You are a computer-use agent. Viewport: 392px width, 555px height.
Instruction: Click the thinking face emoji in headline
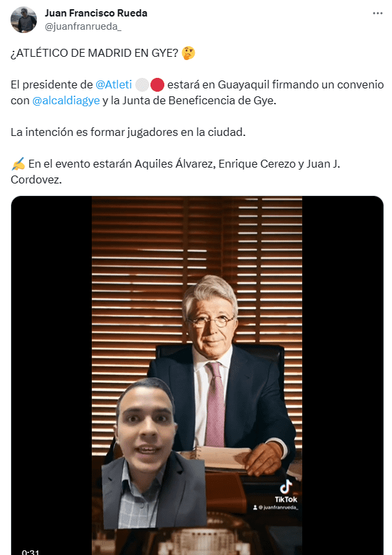pyautogui.click(x=188, y=53)
